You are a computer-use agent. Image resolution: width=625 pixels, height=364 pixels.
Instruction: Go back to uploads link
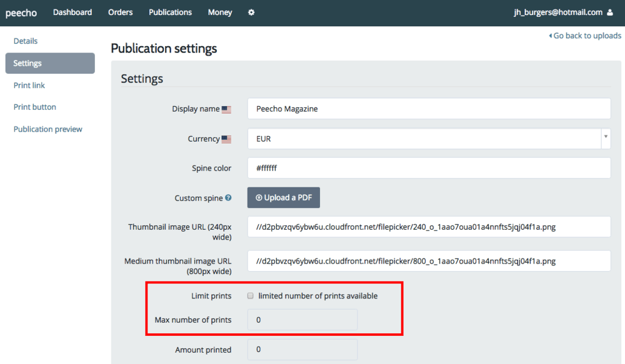585,36
